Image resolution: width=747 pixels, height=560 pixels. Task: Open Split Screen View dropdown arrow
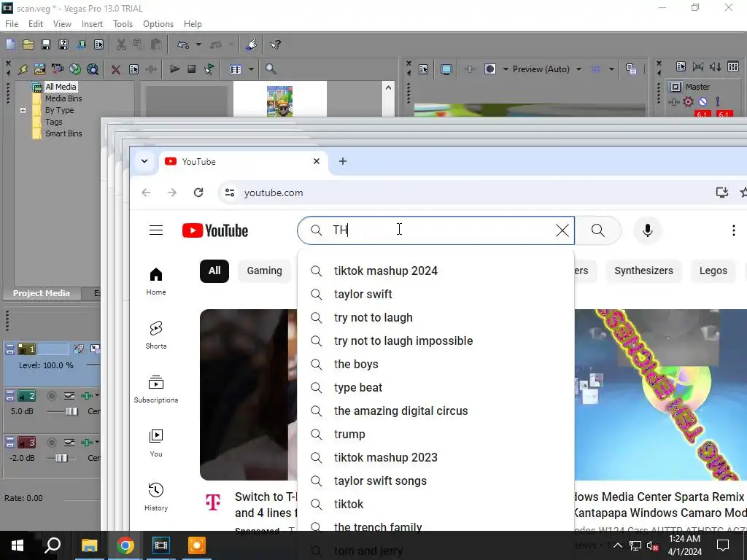tap(506, 69)
